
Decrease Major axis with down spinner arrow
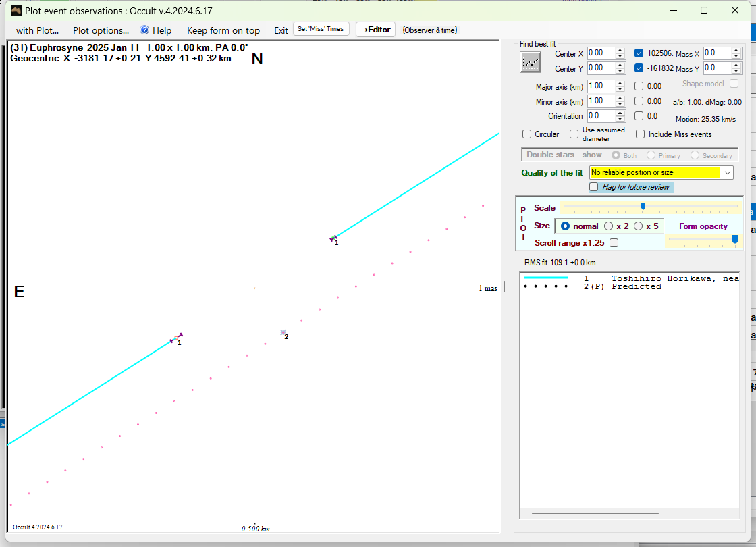(x=620, y=89)
